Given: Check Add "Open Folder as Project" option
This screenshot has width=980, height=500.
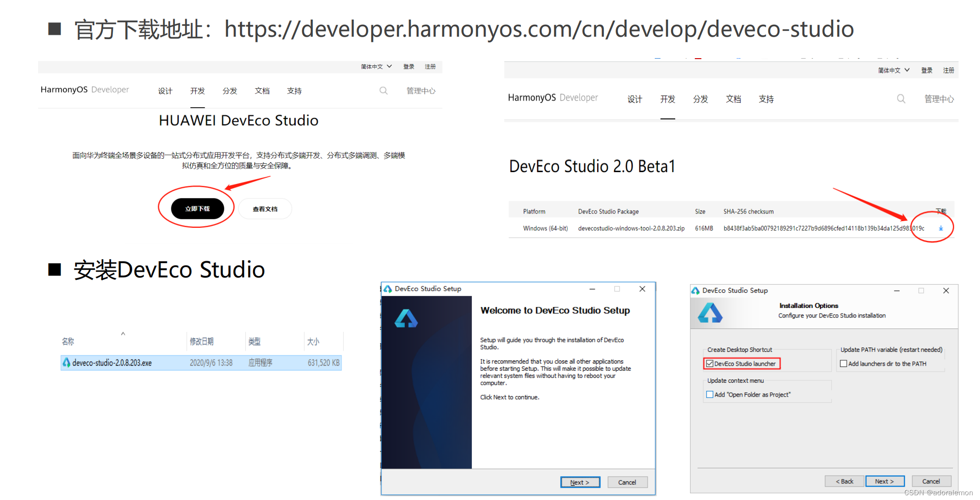Looking at the screenshot, I should click(710, 395).
